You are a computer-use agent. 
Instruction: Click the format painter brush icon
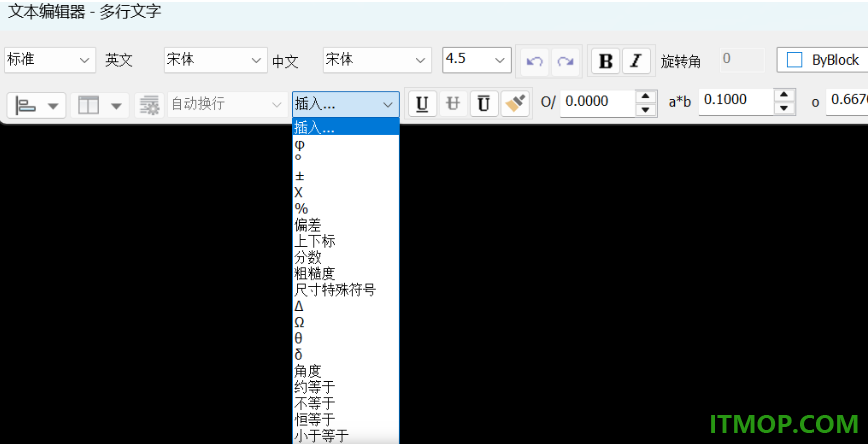pos(515,104)
